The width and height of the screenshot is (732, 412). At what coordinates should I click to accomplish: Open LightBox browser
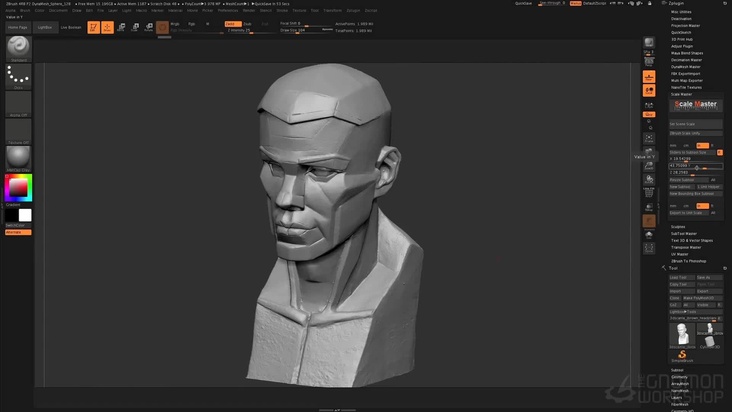(x=45, y=28)
